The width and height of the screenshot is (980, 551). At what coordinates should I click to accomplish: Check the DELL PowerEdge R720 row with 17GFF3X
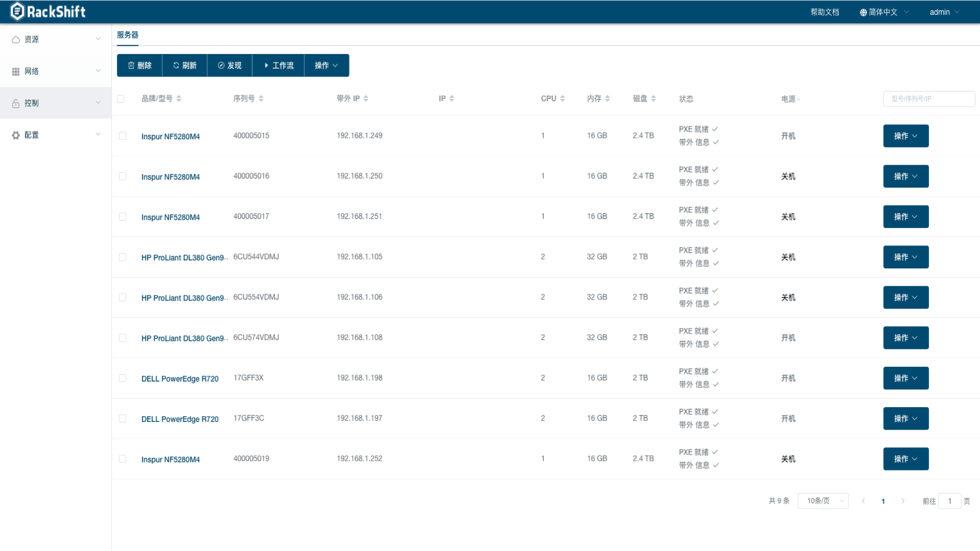coord(122,378)
